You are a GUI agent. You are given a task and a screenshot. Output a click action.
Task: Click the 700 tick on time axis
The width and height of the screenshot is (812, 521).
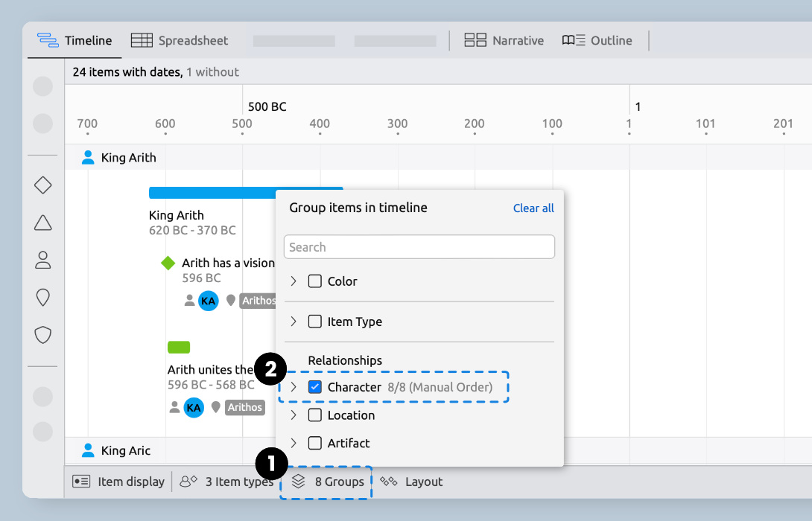pos(87,124)
